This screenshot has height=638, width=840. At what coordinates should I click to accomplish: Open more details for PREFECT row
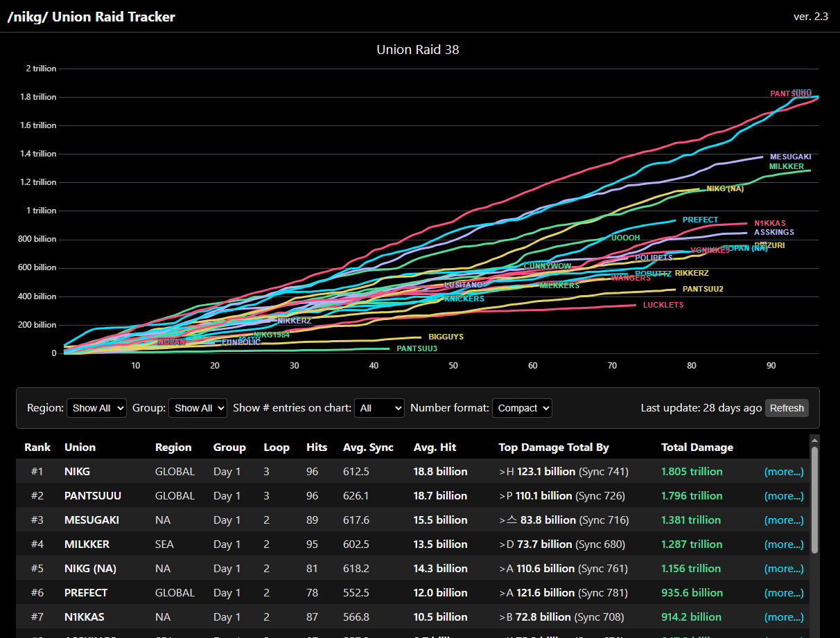click(x=784, y=593)
